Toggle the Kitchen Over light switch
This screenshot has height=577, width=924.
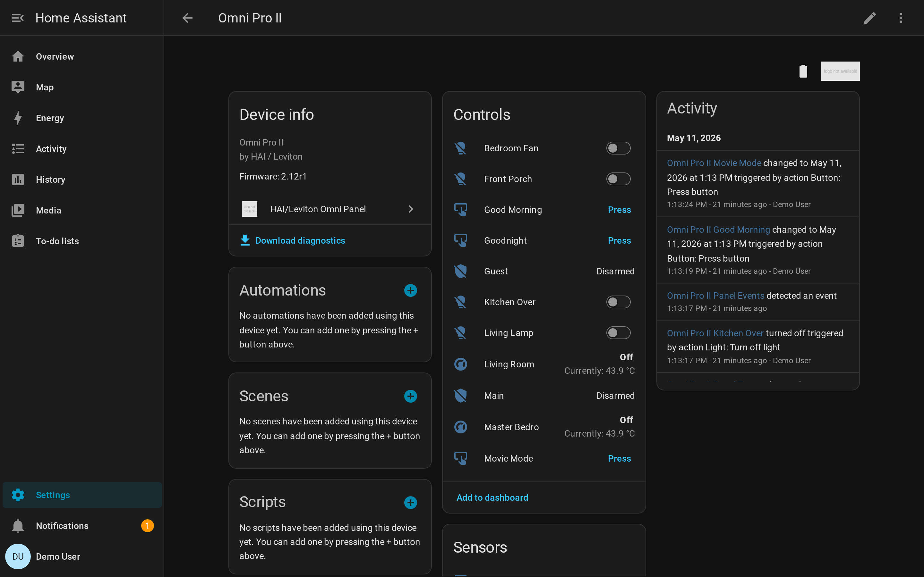pos(618,302)
